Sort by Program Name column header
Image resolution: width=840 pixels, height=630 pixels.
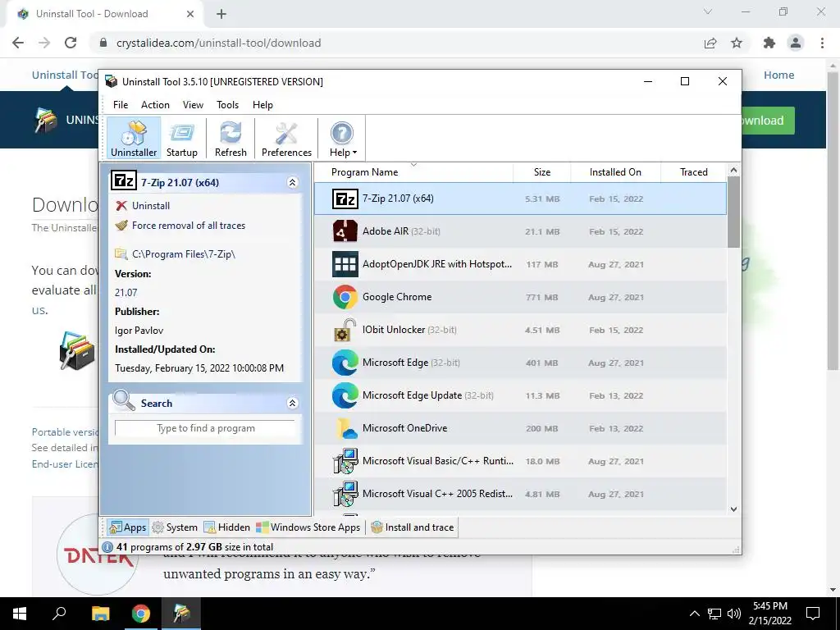413,172
